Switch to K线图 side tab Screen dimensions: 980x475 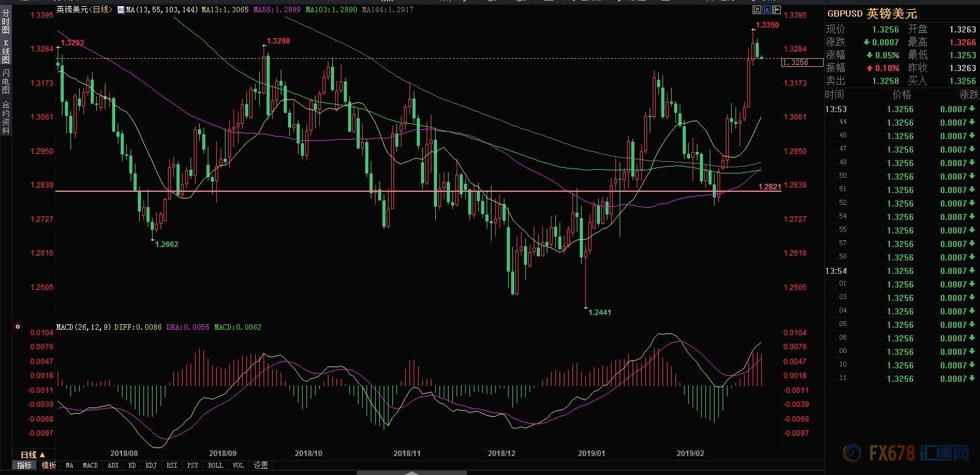point(6,51)
